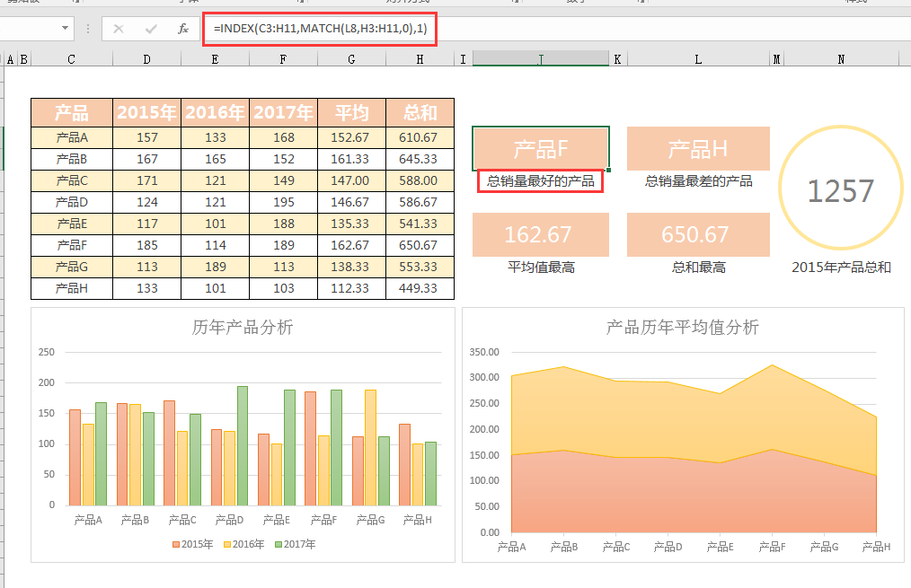Click the 总销量最差的产品 label
Image resolution: width=911 pixels, height=588 pixels.
coord(698,181)
